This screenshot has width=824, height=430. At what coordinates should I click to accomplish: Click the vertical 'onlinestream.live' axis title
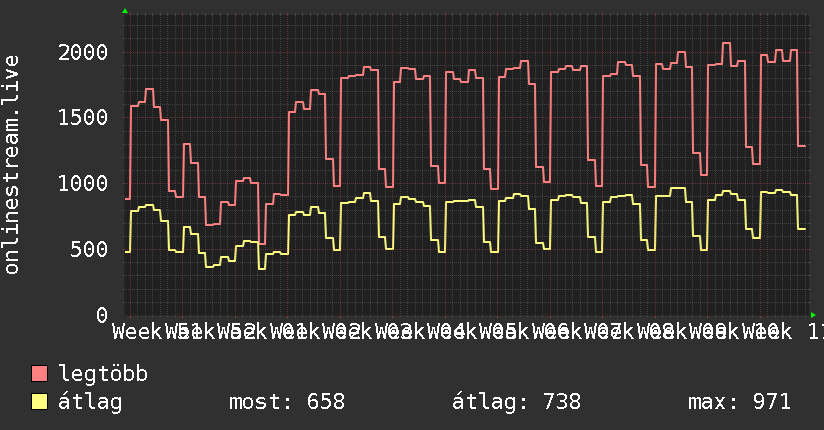click(11, 165)
